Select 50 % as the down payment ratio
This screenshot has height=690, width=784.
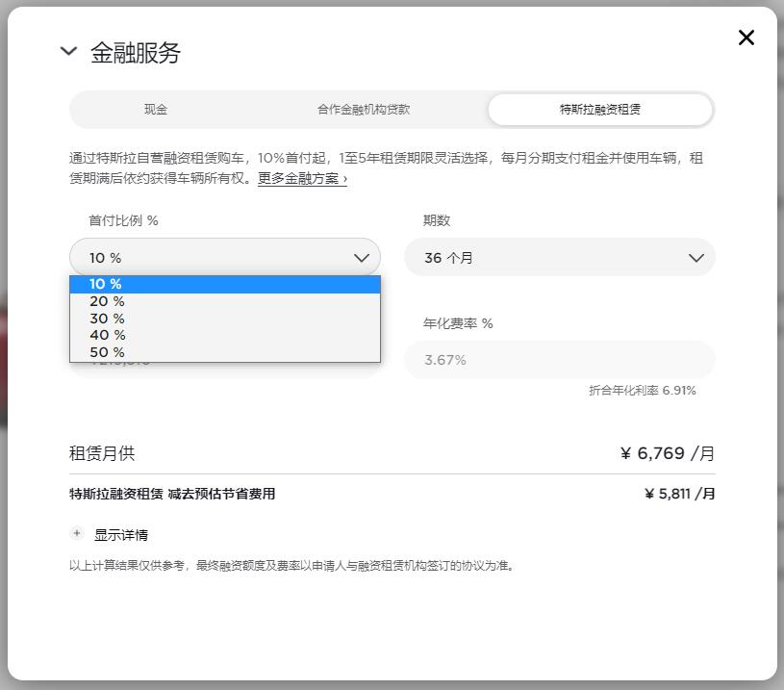pyautogui.click(x=108, y=352)
